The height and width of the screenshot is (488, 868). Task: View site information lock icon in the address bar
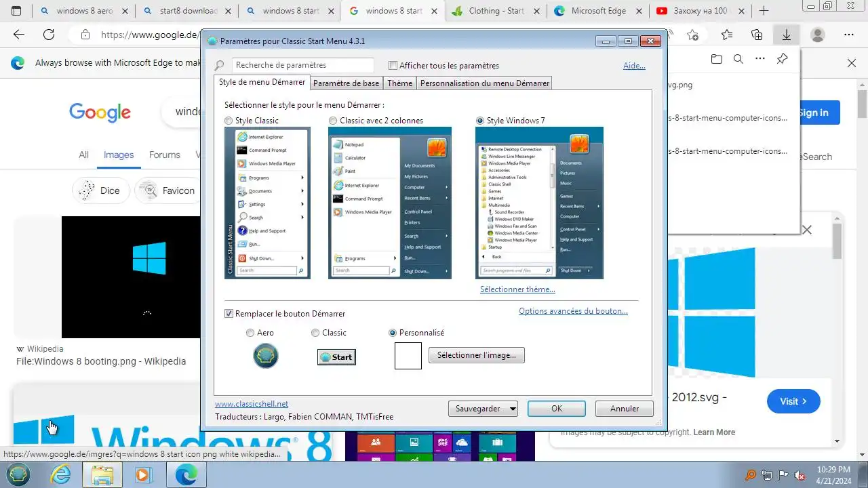point(85,35)
